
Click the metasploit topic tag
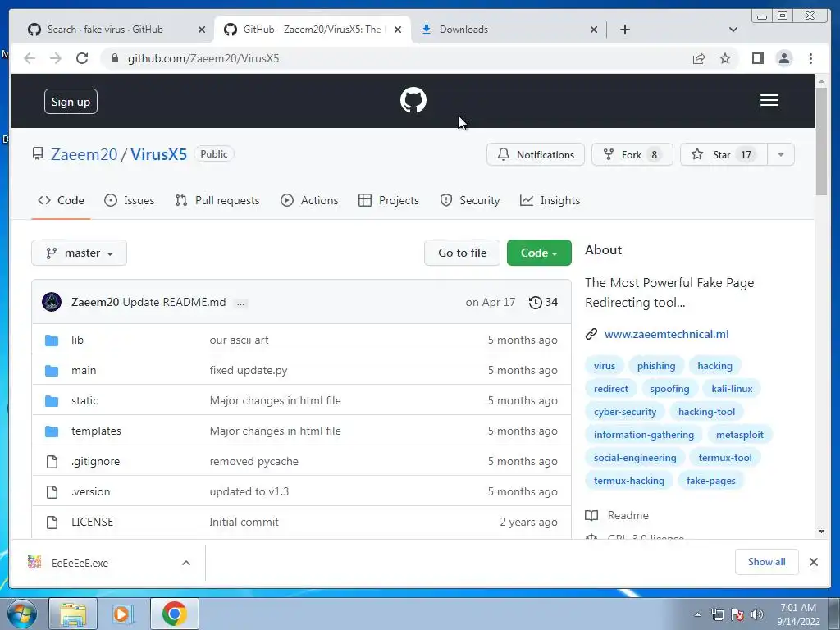(739, 435)
